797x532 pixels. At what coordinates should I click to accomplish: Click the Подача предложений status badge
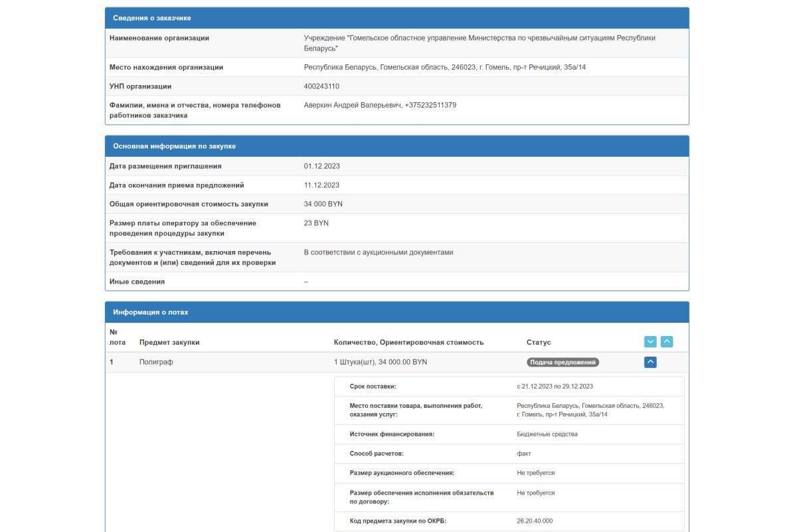point(563,363)
